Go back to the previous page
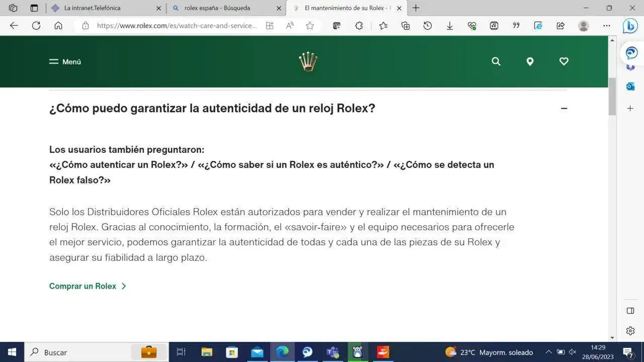This screenshot has width=644, height=362. click(14, 26)
